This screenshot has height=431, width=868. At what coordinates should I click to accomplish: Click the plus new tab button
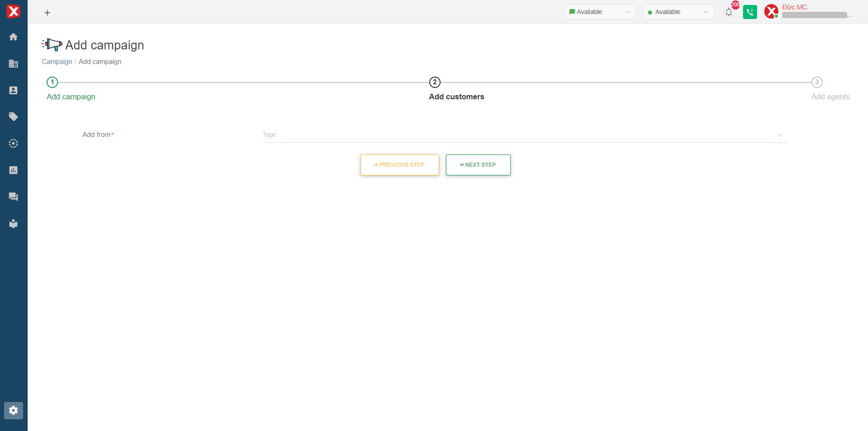coord(48,13)
